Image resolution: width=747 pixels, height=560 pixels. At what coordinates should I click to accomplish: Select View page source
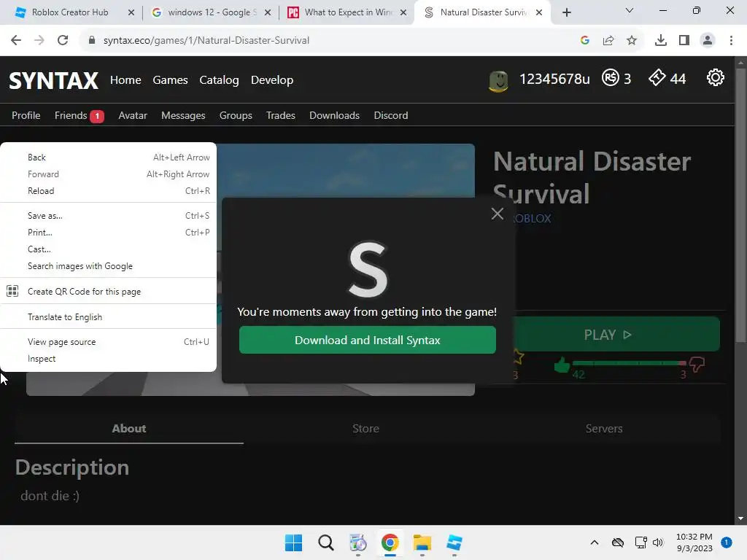coord(108,342)
